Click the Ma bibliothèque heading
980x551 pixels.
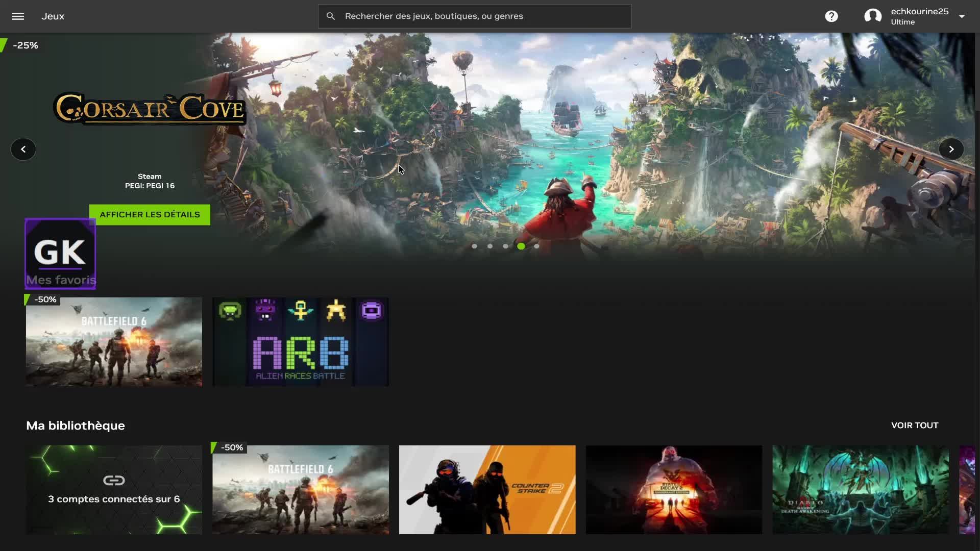tap(76, 425)
